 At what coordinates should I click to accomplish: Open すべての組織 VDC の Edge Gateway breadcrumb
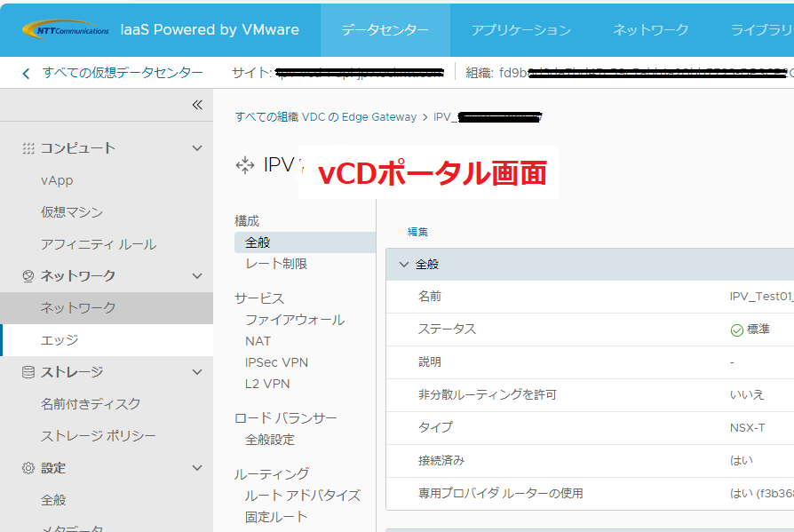click(x=326, y=117)
